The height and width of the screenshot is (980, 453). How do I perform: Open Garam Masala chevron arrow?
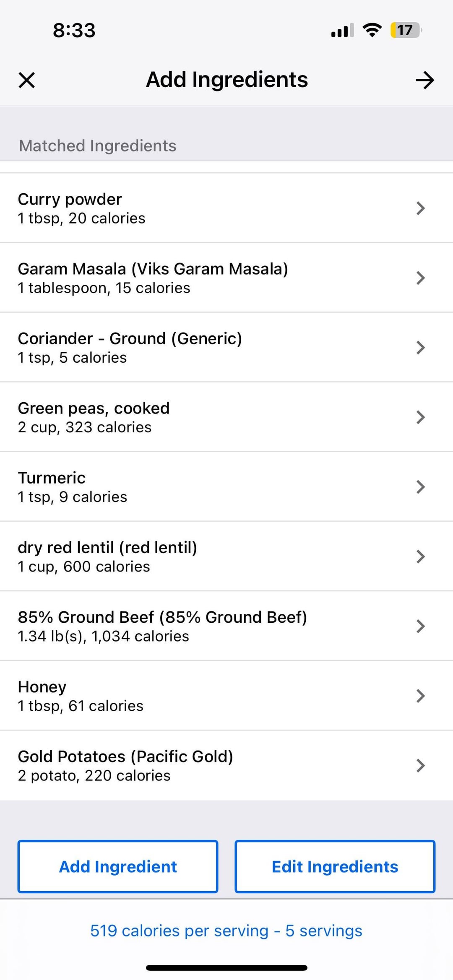(x=420, y=278)
